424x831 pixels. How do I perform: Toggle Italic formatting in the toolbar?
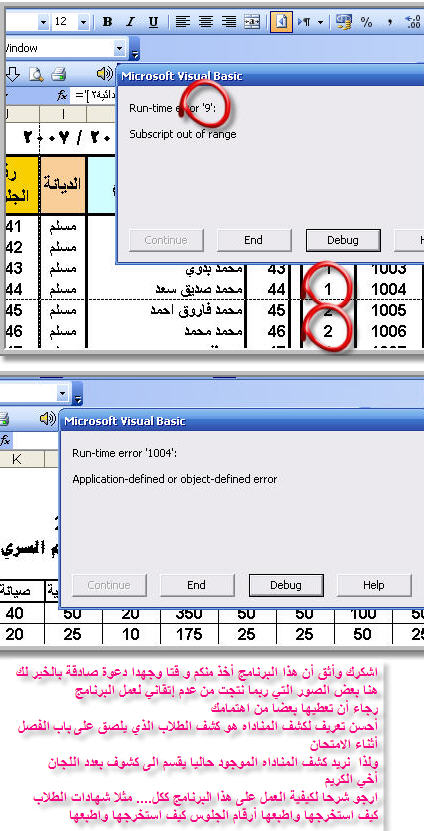(x=130, y=22)
